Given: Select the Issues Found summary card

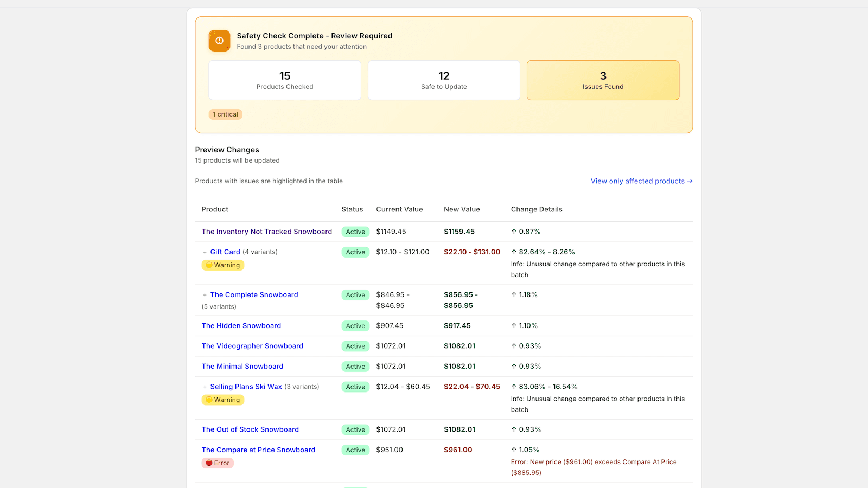Looking at the screenshot, I should pyautogui.click(x=603, y=80).
